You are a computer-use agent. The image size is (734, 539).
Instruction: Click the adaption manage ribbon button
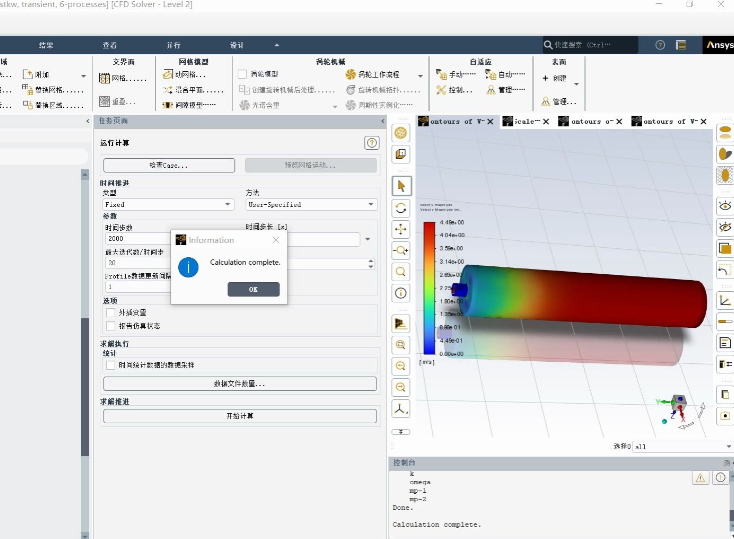coord(505,90)
